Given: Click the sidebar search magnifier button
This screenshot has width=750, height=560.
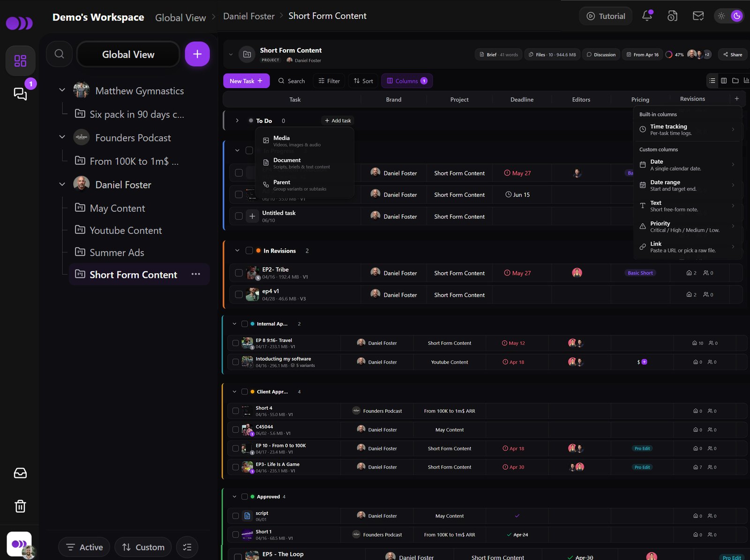Looking at the screenshot, I should pos(59,54).
